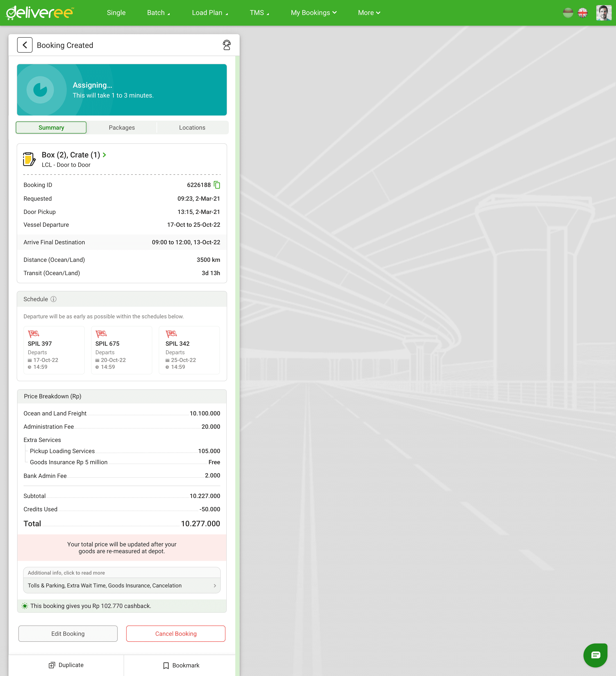Copy the Booking ID number
616x676 pixels.
pos(217,185)
